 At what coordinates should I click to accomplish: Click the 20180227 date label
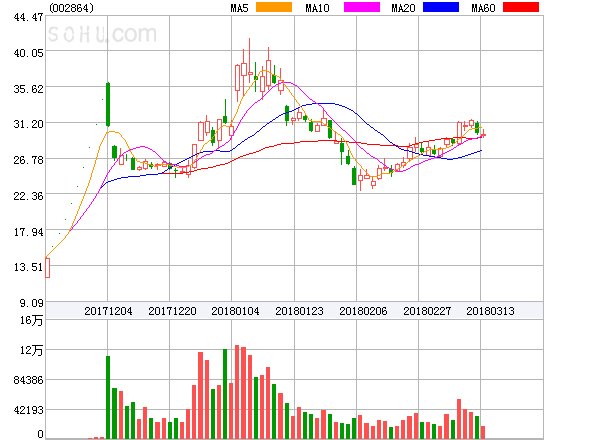pyautogui.click(x=427, y=311)
